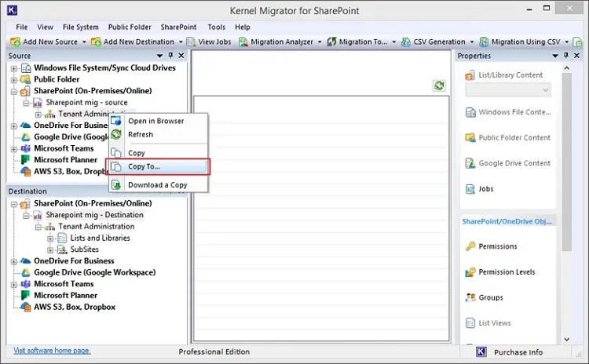Visit the software home page link
Viewport: 589px width, 364px height.
click(52, 351)
